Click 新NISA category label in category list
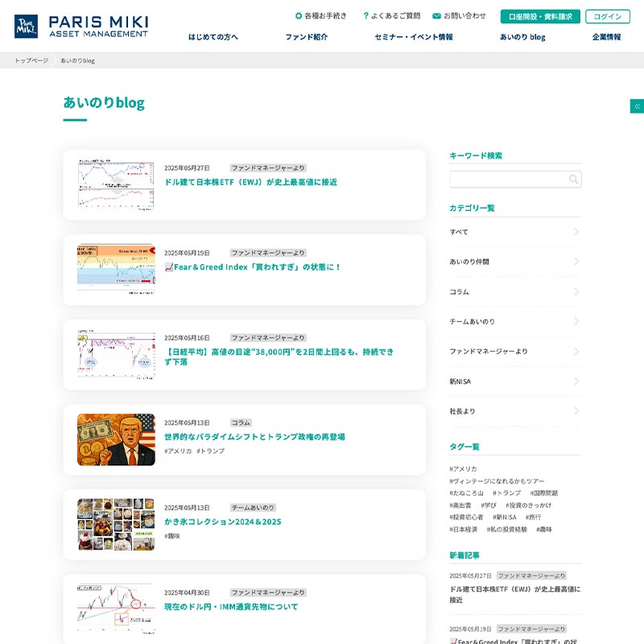The image size is (644, 644). [460, 382]
